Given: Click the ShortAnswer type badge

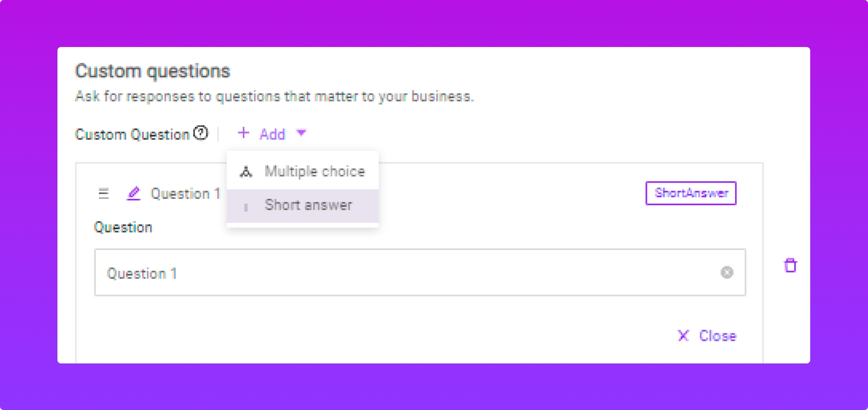Looking at the screenshot, I should click(691, 193).
